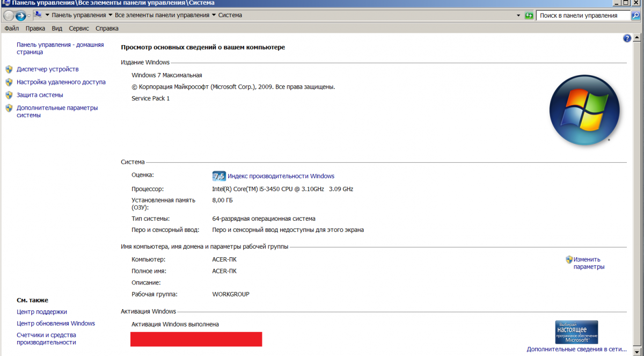Click the Intel Core i5-3450 processor value

tap(283, 189)
